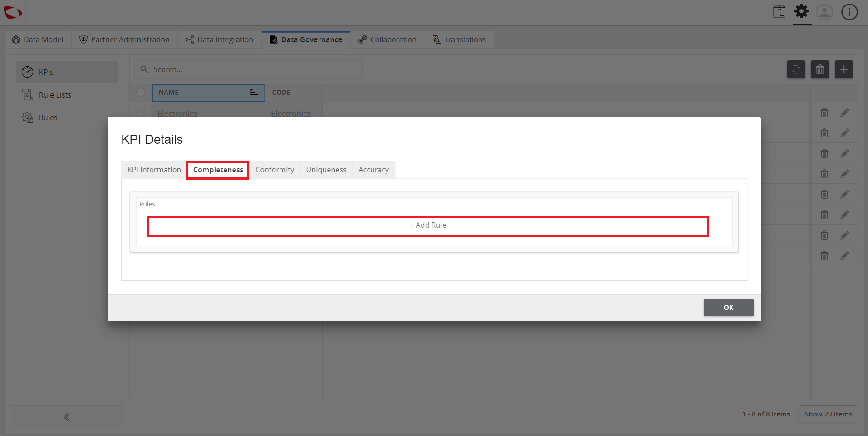
Task: Open Rules in the sidebar
Action: click(67, 118)
